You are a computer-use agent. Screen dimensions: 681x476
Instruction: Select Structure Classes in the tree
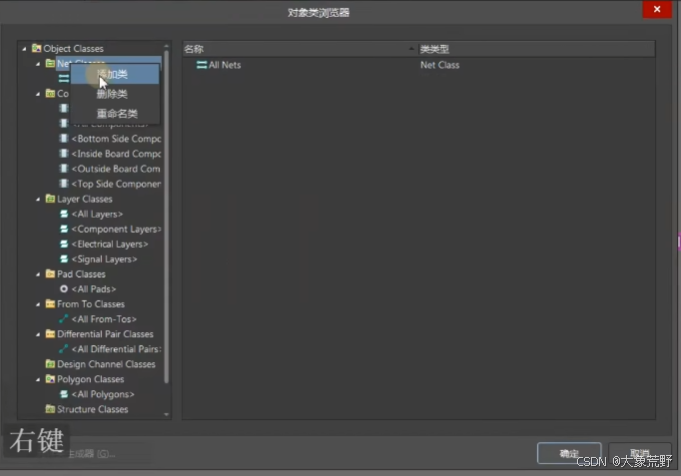tap(93, 410)
